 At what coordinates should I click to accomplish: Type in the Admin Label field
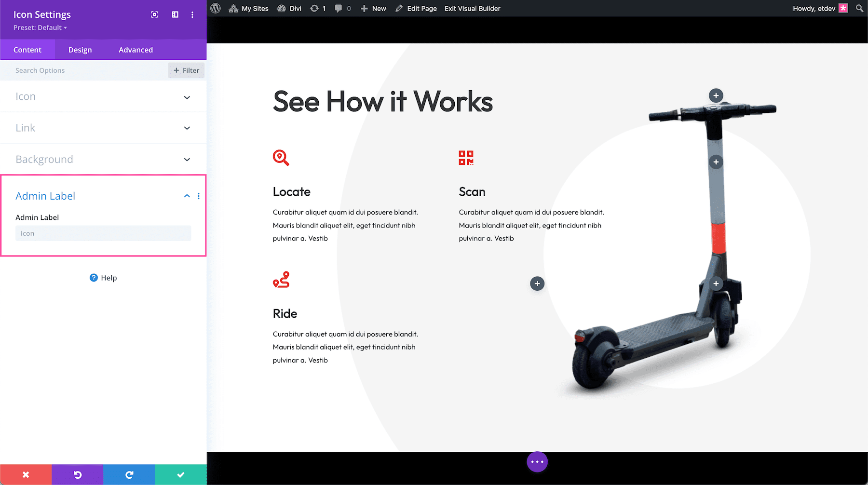pyautogui.click(x=103, y=233)
